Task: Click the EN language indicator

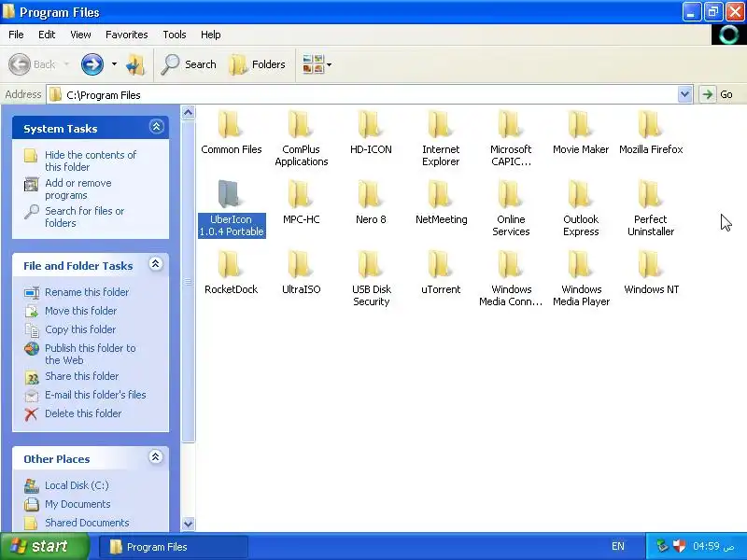Action: 618,546
